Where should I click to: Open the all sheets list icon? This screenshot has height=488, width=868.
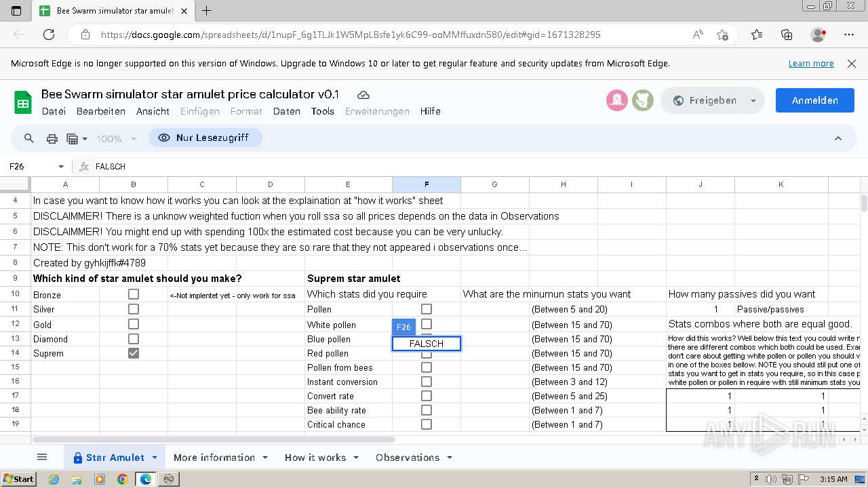(x=42, y=457)
